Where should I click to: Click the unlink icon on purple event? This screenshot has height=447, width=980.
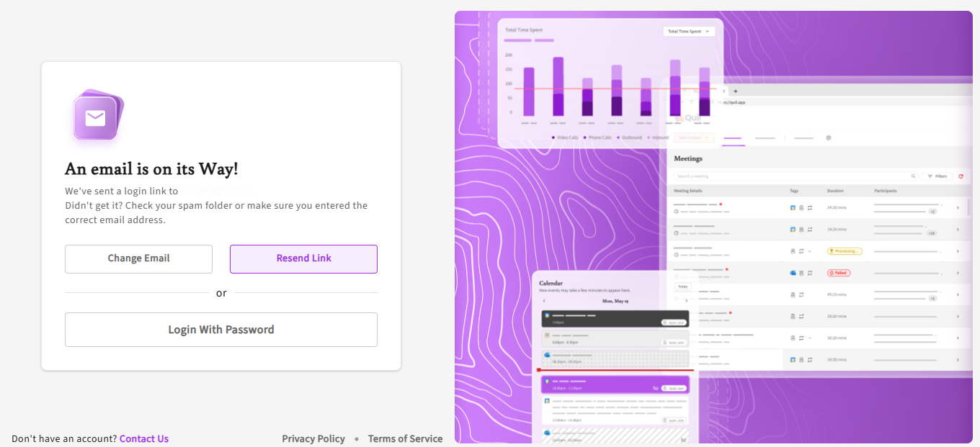(x=655, y=388)
